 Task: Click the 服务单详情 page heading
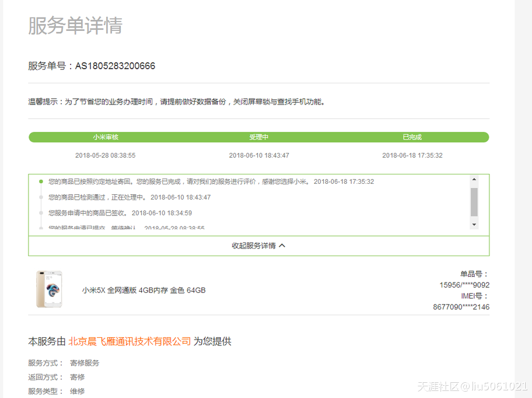[75, 26]
